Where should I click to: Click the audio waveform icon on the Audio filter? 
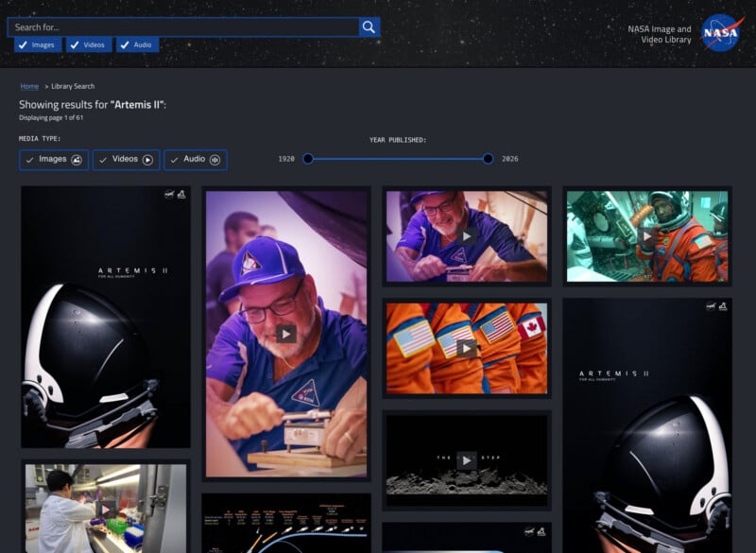[215, 160]
